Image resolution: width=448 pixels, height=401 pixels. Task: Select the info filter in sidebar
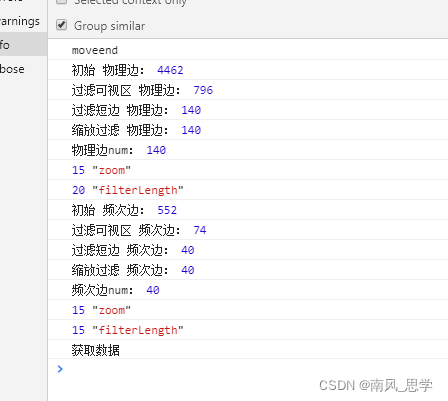point(23,44)
